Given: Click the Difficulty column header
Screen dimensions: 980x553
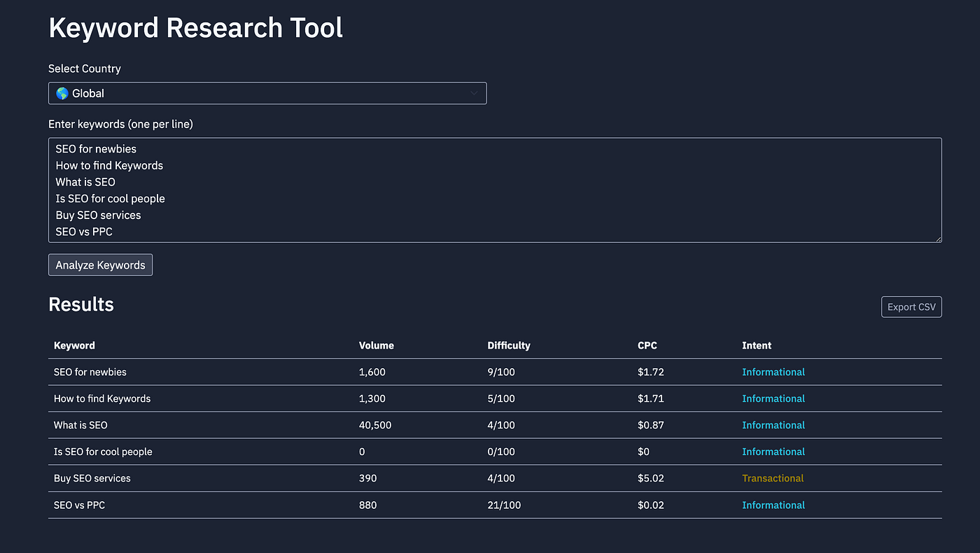Looking at the screenshot, I should click(508, 345).
